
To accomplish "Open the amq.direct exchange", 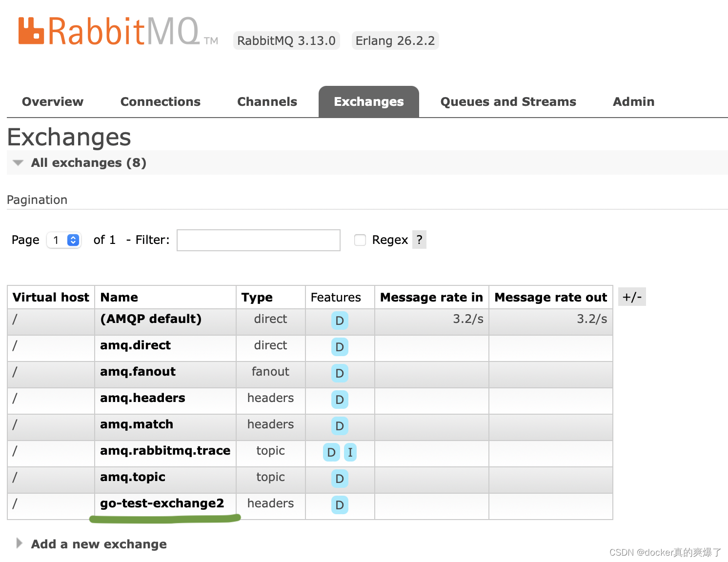I will (136, 345).
